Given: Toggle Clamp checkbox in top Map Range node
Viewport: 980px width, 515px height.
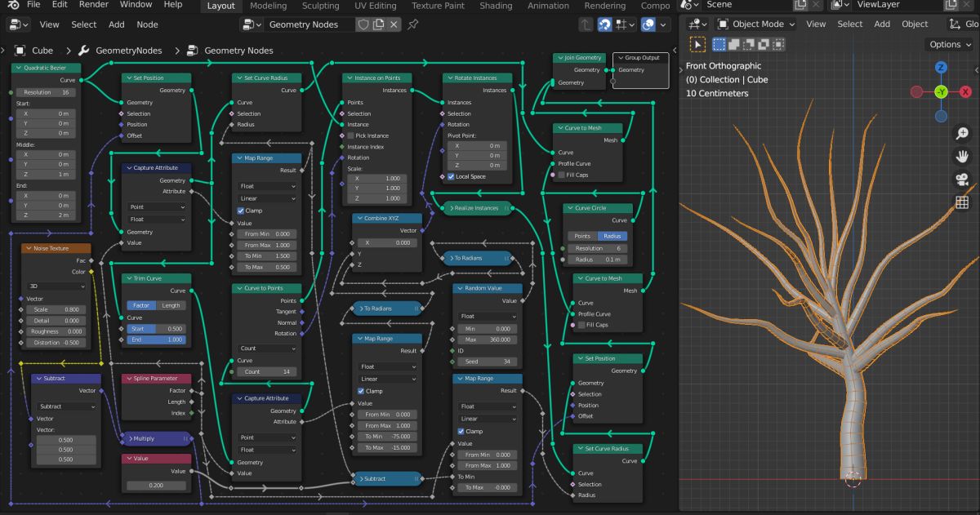Looking at the screenshot, I should (241, 211).
